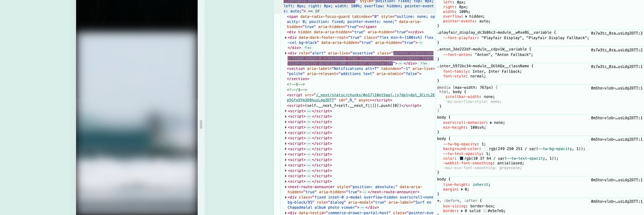Click ellipsis button in role="alert" div
The height and width of the screenshot is (215, 644).
400,64
